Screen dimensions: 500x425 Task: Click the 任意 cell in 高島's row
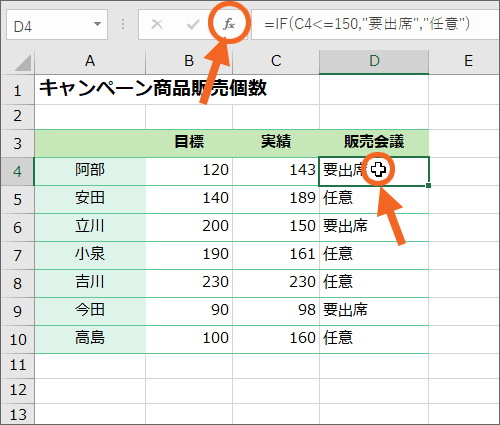coord(374,339)
